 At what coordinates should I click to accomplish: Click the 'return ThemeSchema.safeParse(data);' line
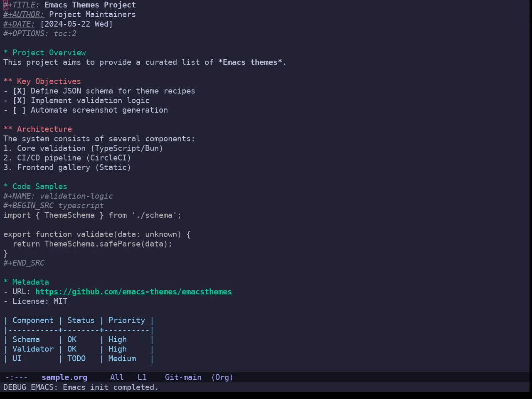92,244
